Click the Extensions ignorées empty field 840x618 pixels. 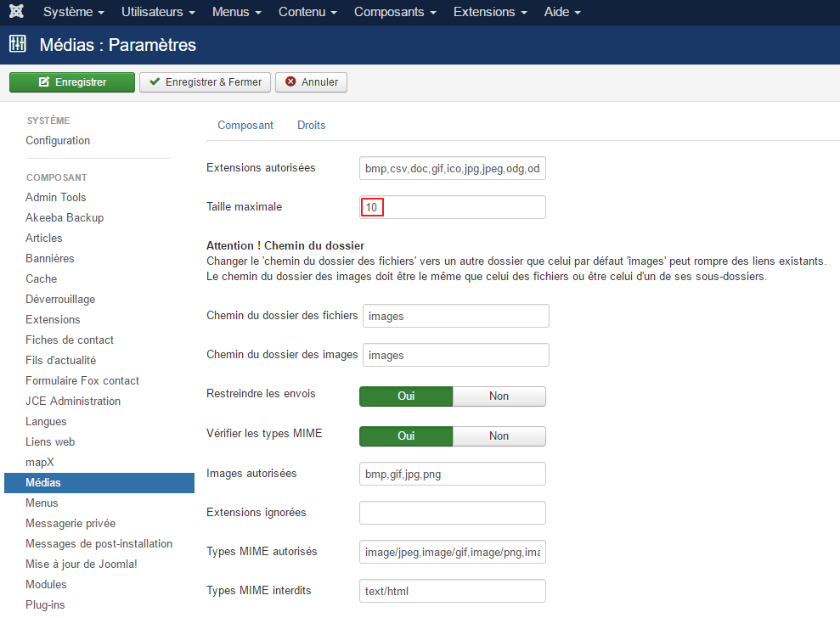(x=452, y=513)
